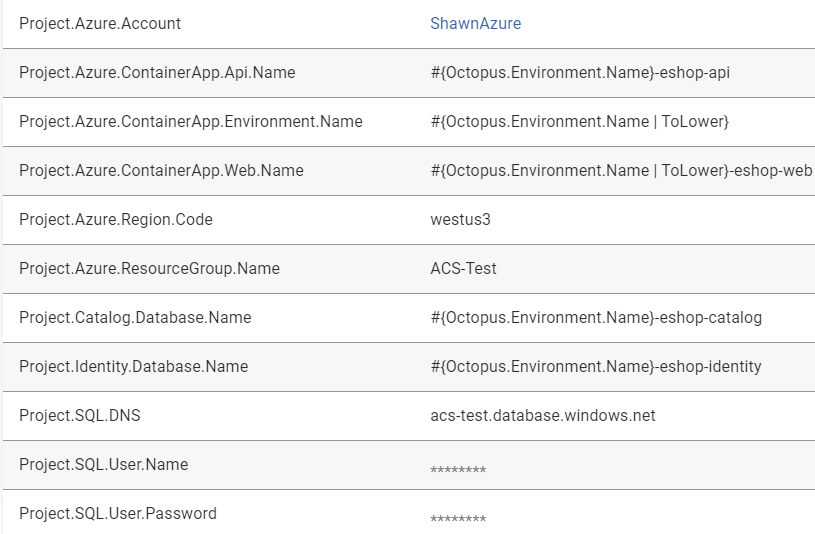Click the Project.Azure.Region.Code variable name

pyautogui.click(x=116, y=219)
